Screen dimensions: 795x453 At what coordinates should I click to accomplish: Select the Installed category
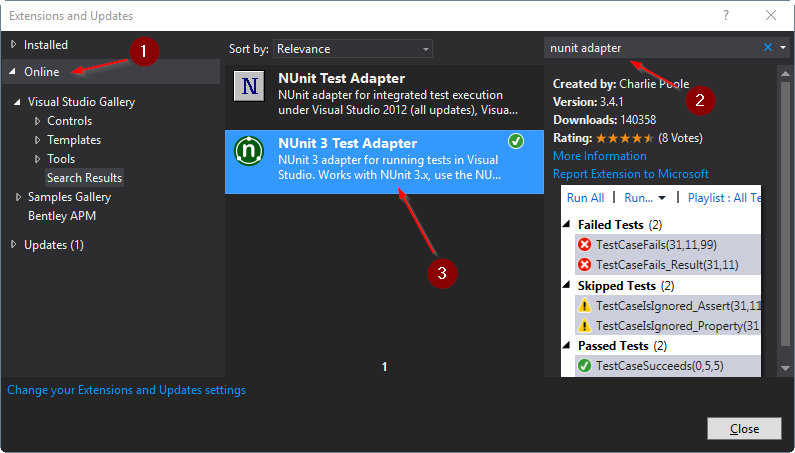[46, 45]
